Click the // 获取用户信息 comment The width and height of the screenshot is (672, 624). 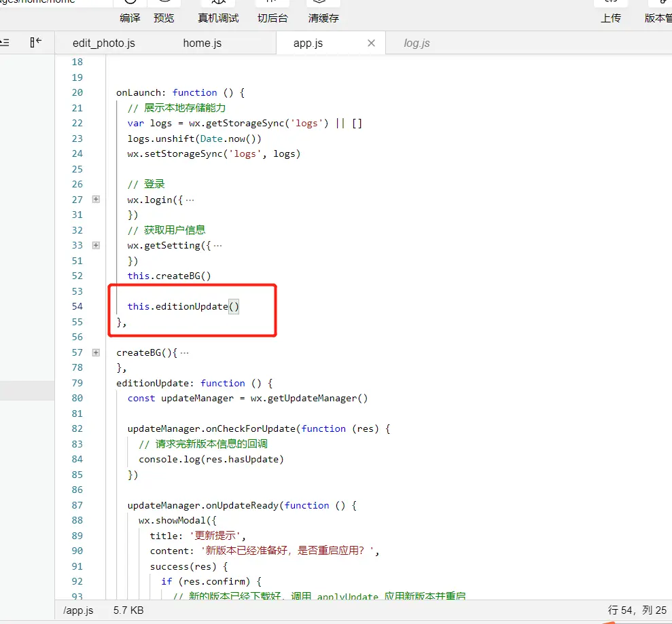point(166,230)
